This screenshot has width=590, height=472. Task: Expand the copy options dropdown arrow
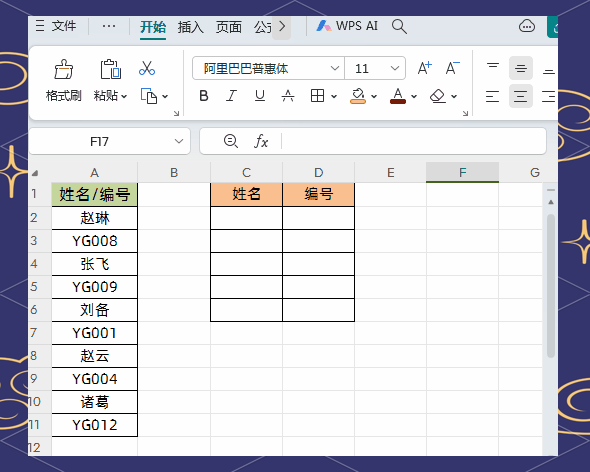pyautogui.click(x=165, y=97)
